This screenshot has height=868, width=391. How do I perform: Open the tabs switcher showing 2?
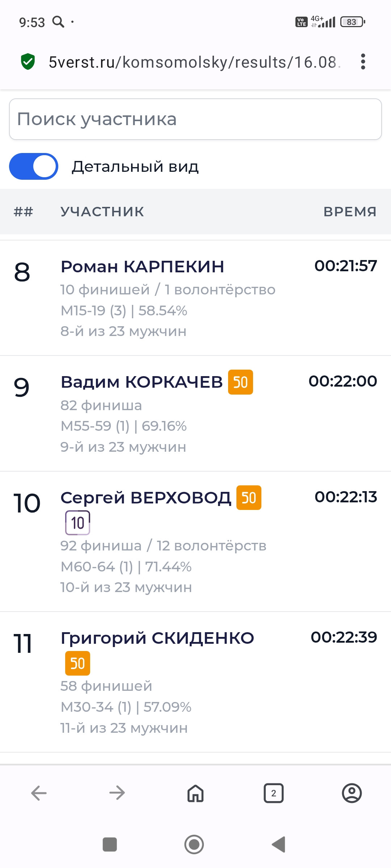(x=274, y=793)
